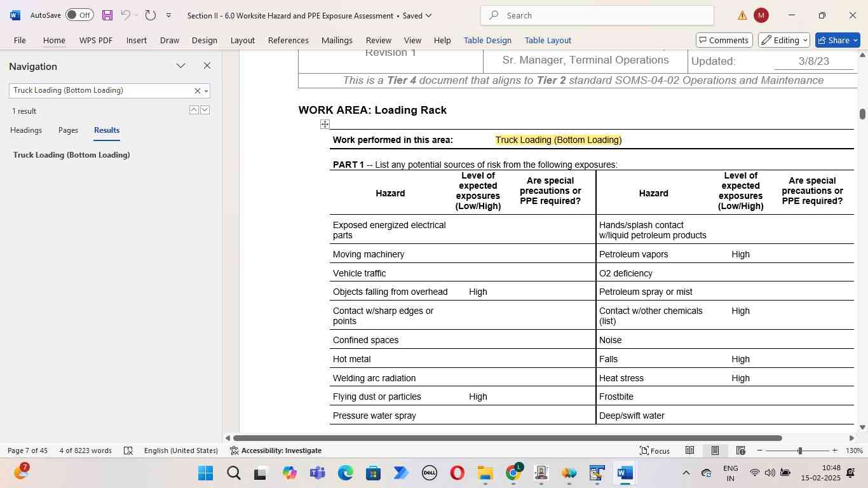Open the View tab
This screenshot has width=868, height=488.
pyautogui.click(x=412, y=40)
